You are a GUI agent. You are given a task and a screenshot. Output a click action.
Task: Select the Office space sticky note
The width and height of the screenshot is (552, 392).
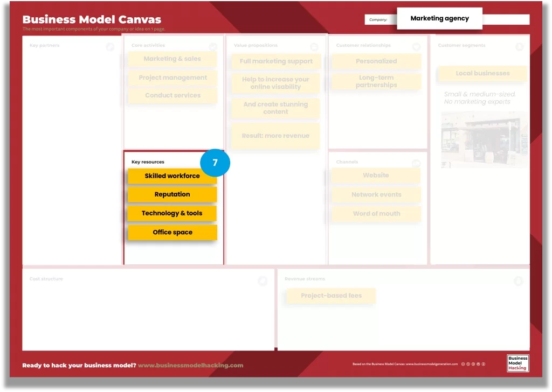point(172,232)
